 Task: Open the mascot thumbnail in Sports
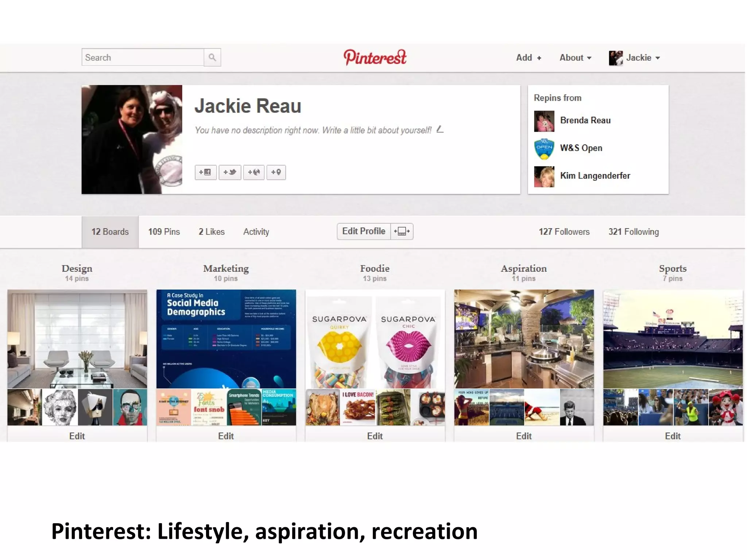(x=725, y=407)
